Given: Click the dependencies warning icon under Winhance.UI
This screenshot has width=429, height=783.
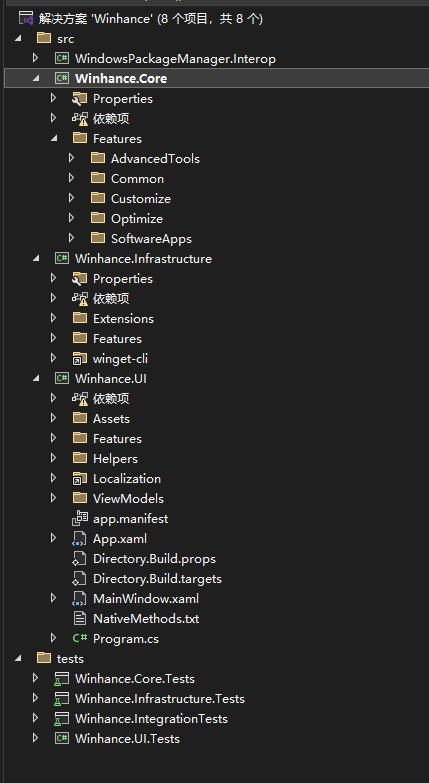Looking at the screenshot, I should pos(80,398).
